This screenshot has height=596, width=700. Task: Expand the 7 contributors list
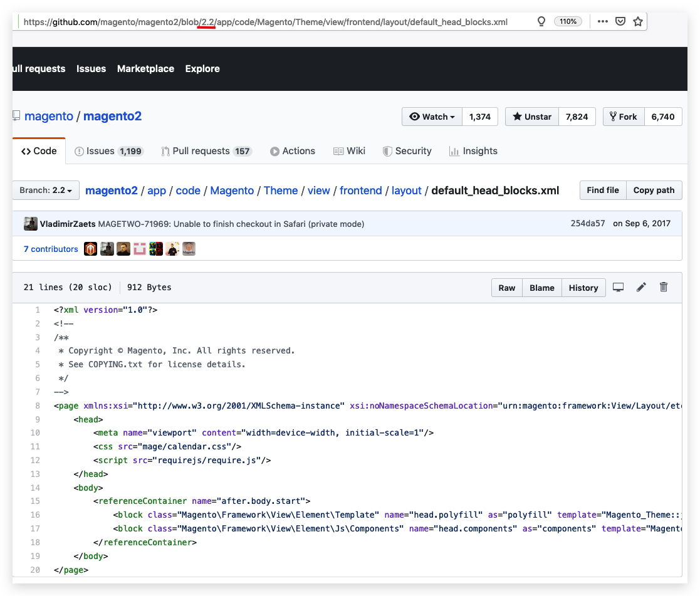[x=51, y=249]
